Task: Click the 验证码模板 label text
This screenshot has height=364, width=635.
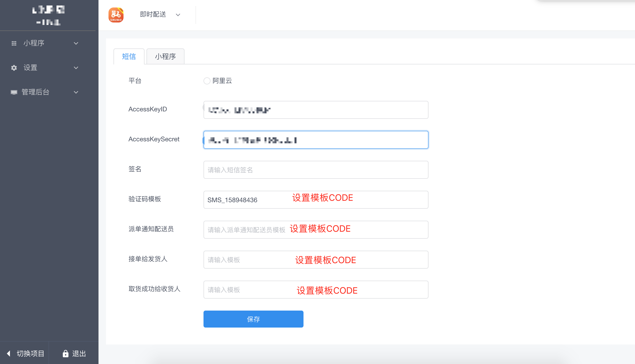Action: [x=145, y=199]
